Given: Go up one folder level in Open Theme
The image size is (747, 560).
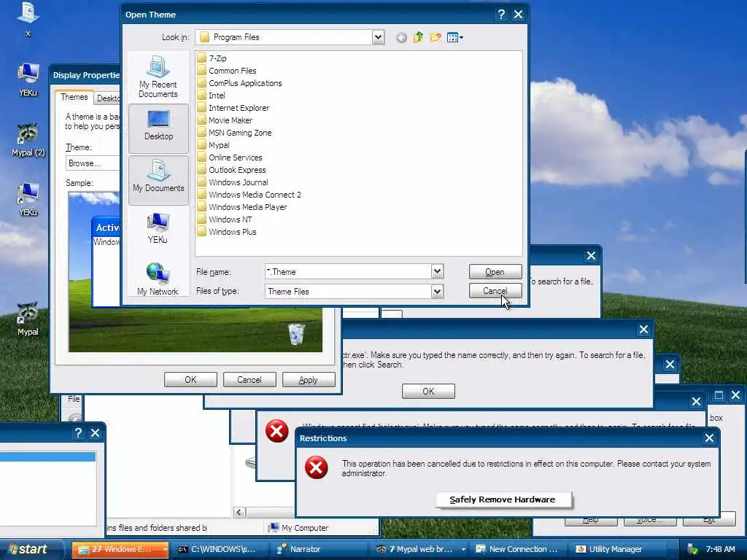Looking at the screenshot, I should [x=418, y=37].
